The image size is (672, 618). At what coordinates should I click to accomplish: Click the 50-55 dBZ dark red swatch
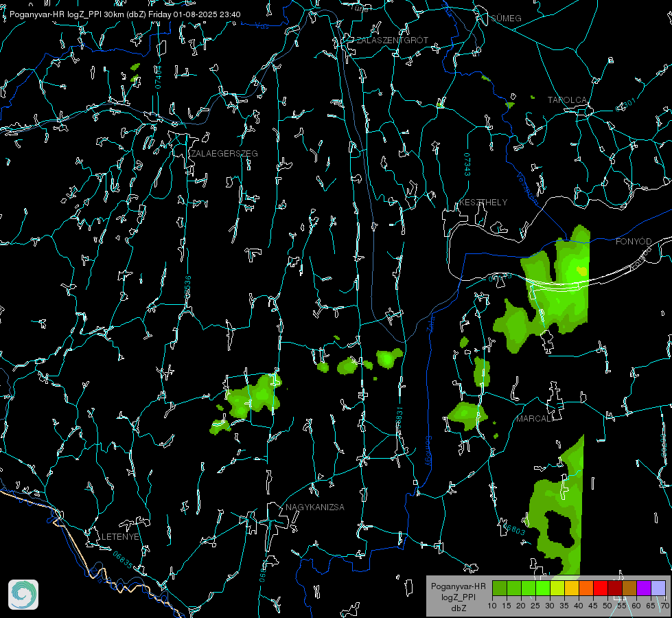pyautogui.click(x=615, y=588)
